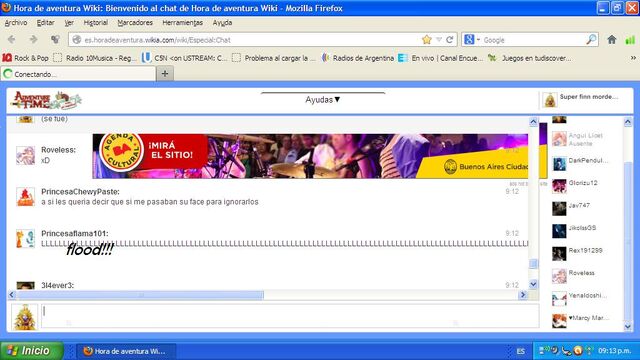Select Glorizu12 avatar in user list
Screen dimensions: 640x360
click(559, 186)
